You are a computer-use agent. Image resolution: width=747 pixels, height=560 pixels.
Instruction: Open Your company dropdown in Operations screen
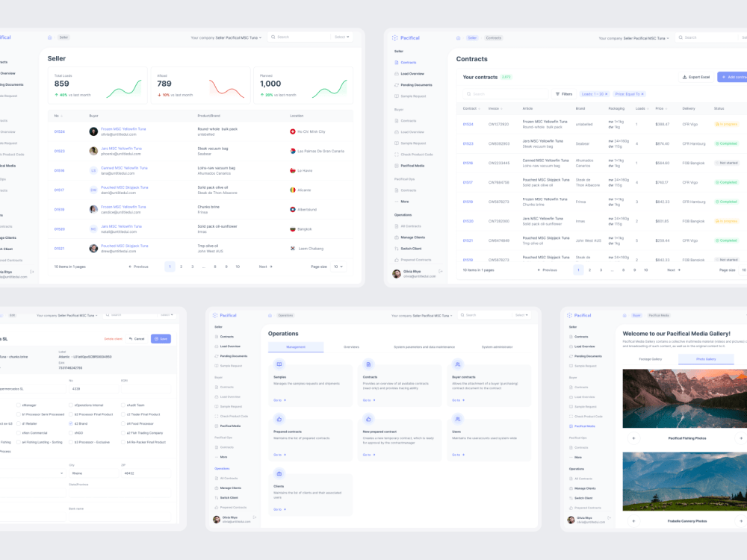coord(421,315)
